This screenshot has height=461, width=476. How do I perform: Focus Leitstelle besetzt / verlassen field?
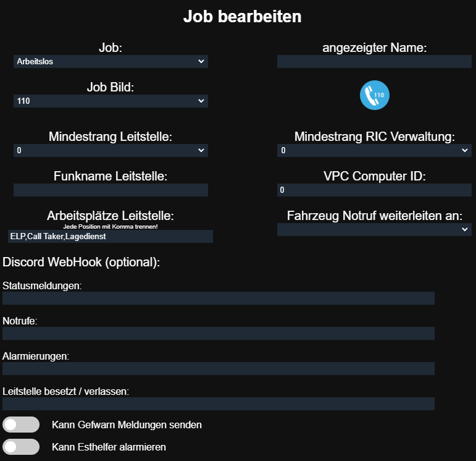219,404
